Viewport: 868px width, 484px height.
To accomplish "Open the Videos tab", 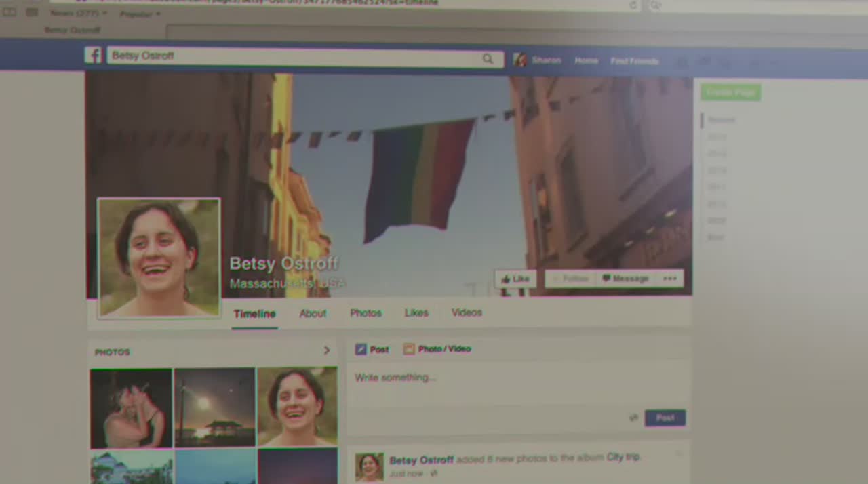I will [x=467, y=312].
